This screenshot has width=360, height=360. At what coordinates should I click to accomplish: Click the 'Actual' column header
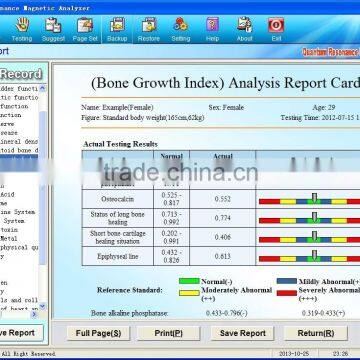(223, 156)
